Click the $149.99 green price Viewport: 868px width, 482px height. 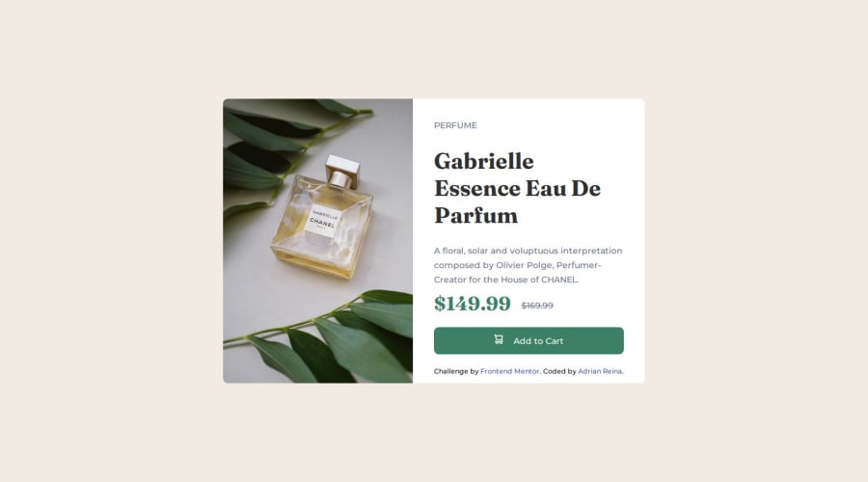(473, 304)
